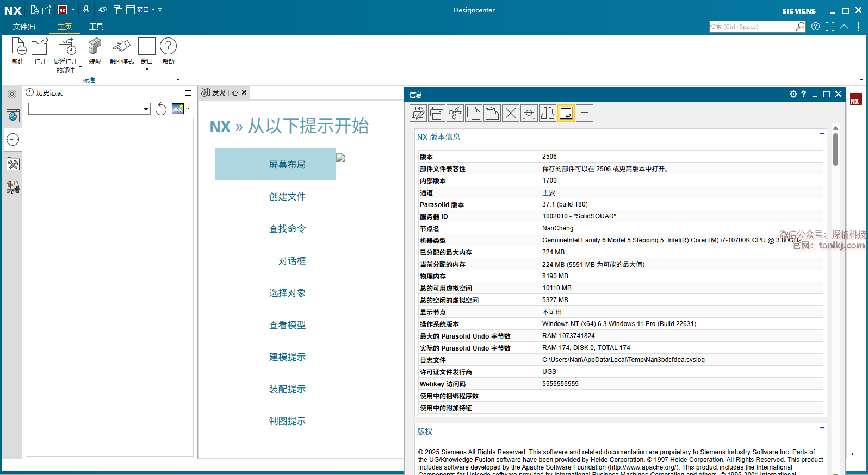
Task: Click the command search input field
Action: click(751, 27)
